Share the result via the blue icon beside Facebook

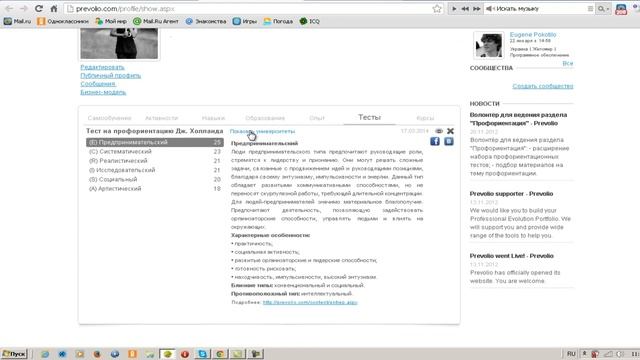click(449, 141)
